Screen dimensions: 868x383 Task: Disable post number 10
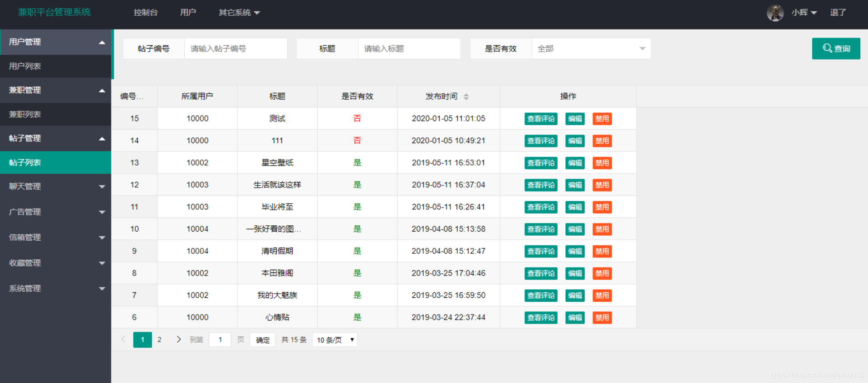click(602, 229)
